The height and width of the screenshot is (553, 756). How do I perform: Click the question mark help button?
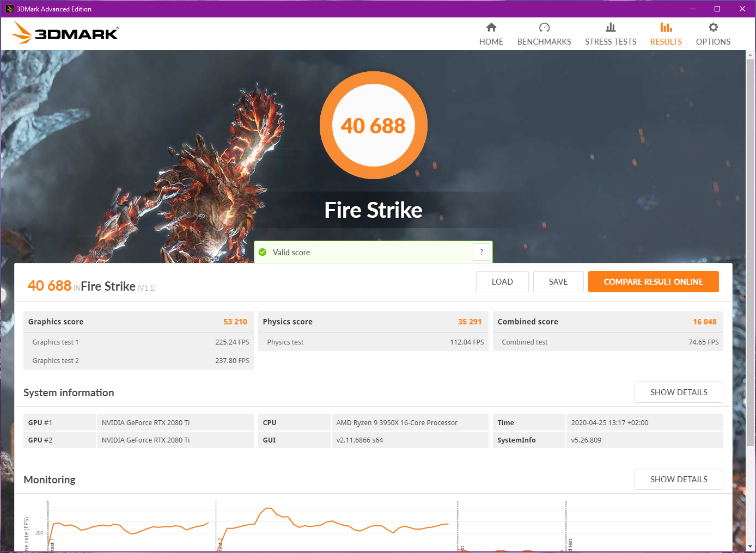[x=481, y=252]
